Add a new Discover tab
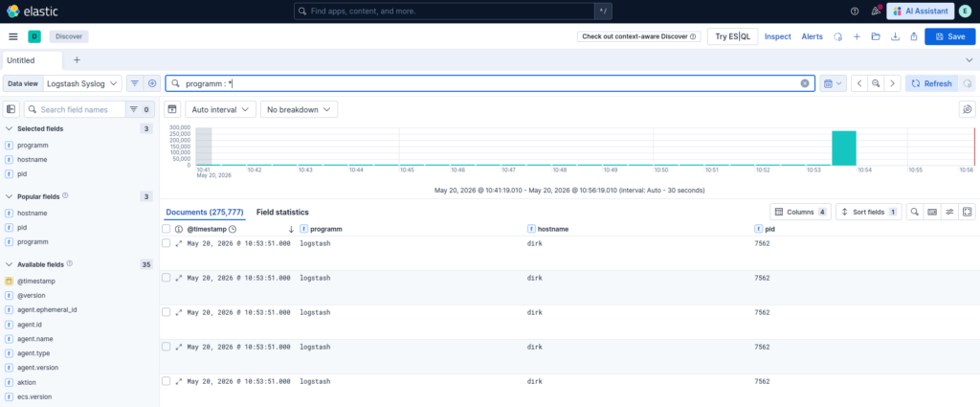 [x=77, y=60]
